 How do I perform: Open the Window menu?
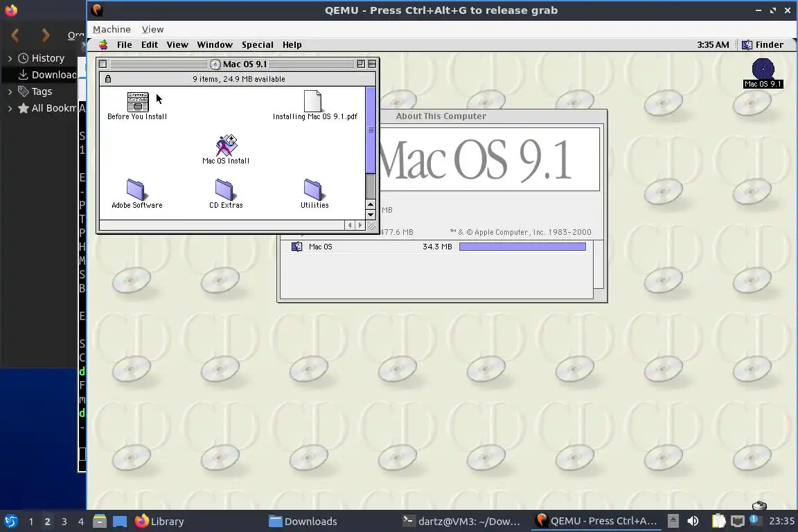[x=215, y=45]
